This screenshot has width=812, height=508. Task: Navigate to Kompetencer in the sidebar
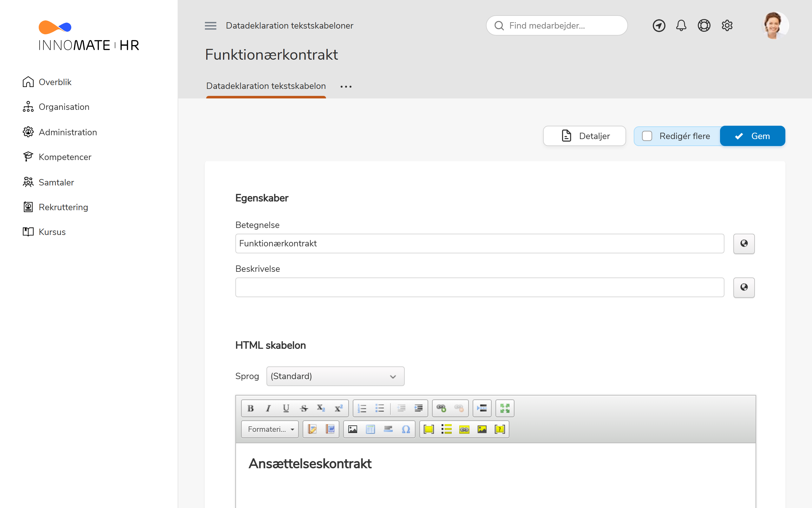click(x=57, y=157)
